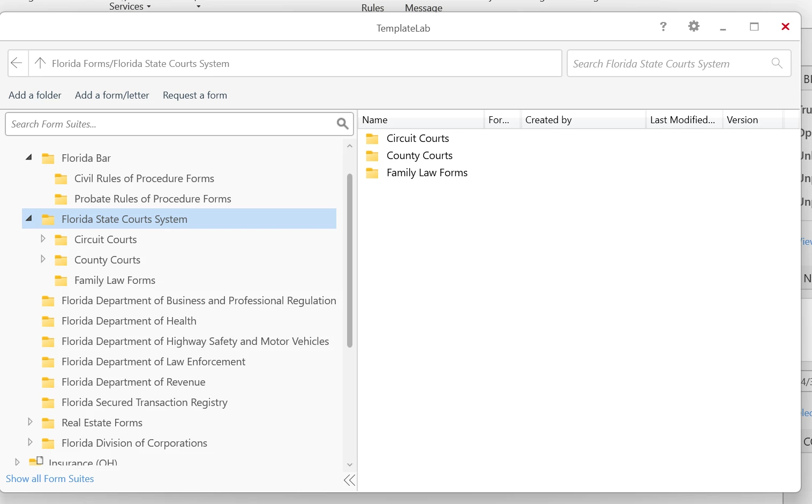
Task: Open Circuit Courts in the file list
Action: pos(418,138)
